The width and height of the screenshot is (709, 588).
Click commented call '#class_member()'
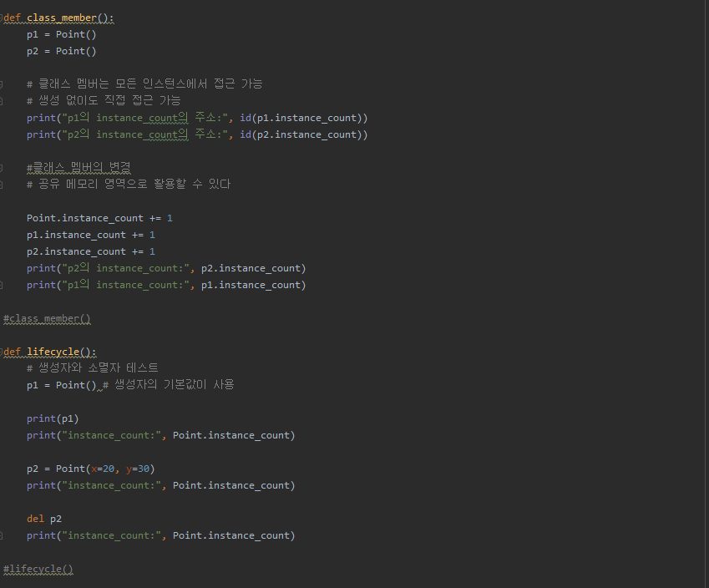47,319
